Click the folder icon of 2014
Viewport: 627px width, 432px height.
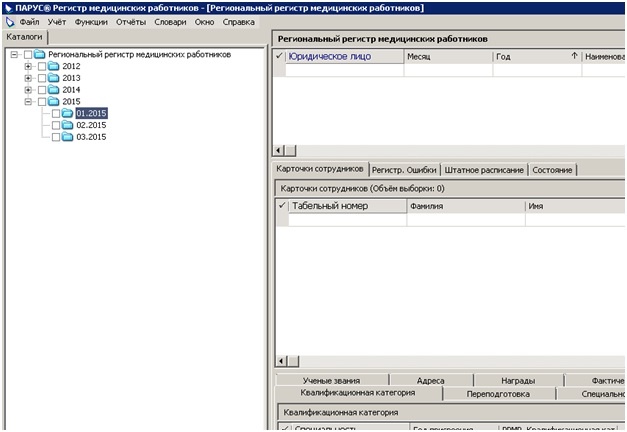pyautogui.click(x=53, y=90)
